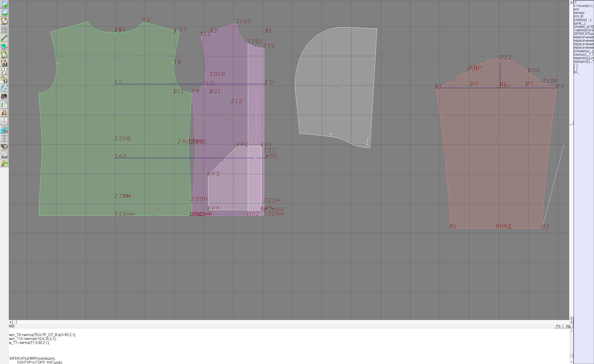Open the 3D view icon
The width and height of the screenshot is (594, 364).
click(4, 130)
